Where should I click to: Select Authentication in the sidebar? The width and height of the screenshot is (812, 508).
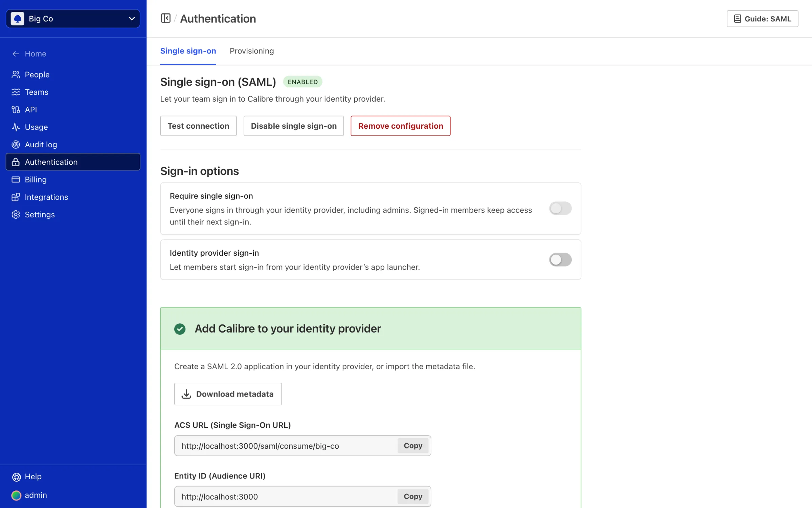pyautogui.click(x=73, y=162)
